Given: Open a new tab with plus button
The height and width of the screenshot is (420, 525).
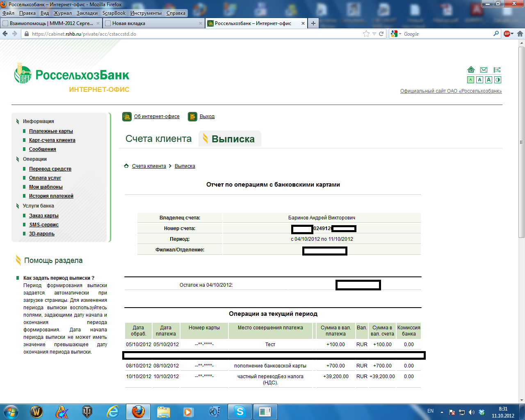Looking at the screenshot, I should click(313, 23).
